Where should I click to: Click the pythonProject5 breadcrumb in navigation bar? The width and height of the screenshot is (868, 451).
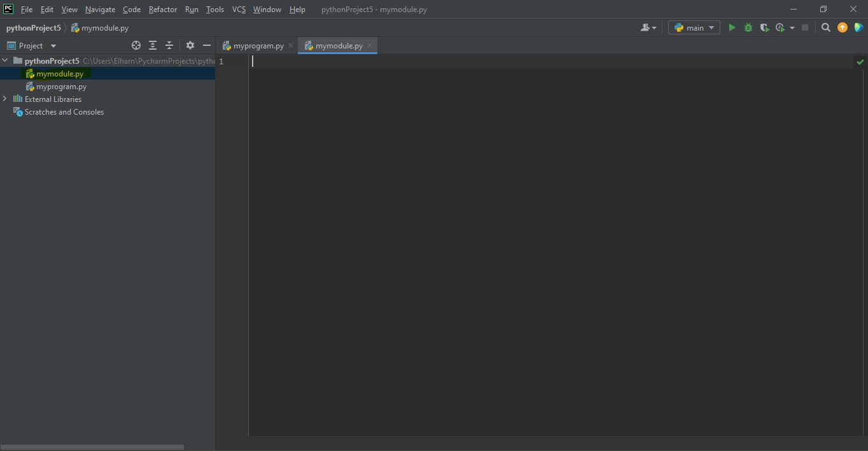[x=33, y=28]
